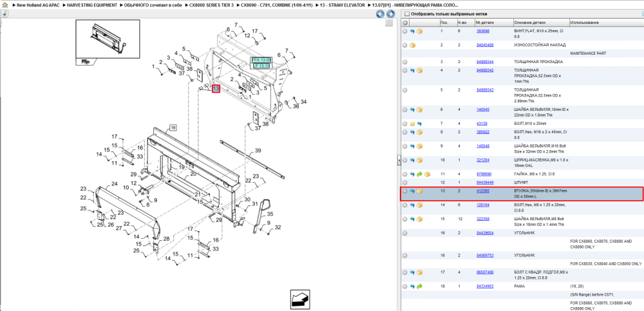The height and width of the screenshot is (311, 644).
Task: Collapse panel using the splitter handle arrow
Action: pyautogui.click(x=399, y=162)
